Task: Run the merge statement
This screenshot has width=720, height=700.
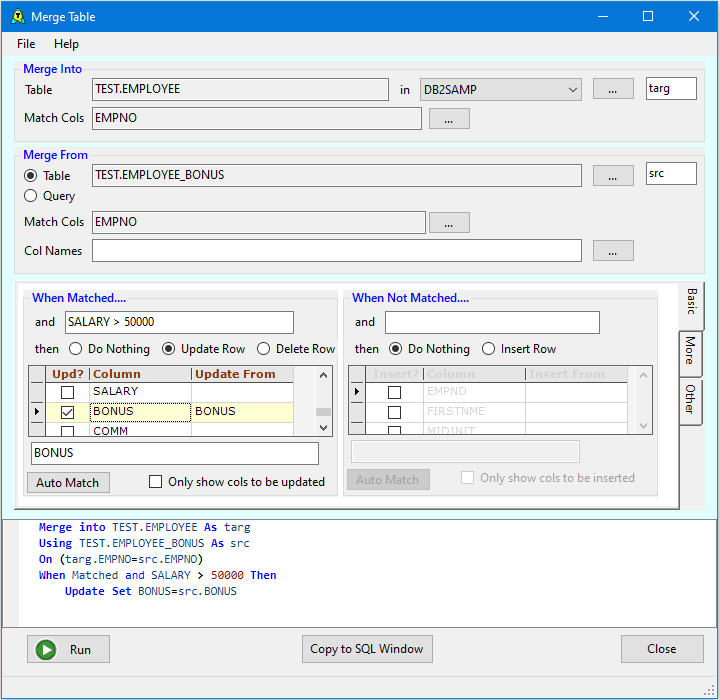Action: [x=68, y=649]
